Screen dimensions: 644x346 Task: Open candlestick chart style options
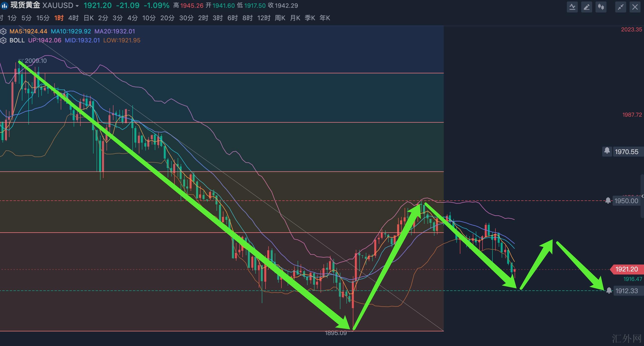coord(601,7)
